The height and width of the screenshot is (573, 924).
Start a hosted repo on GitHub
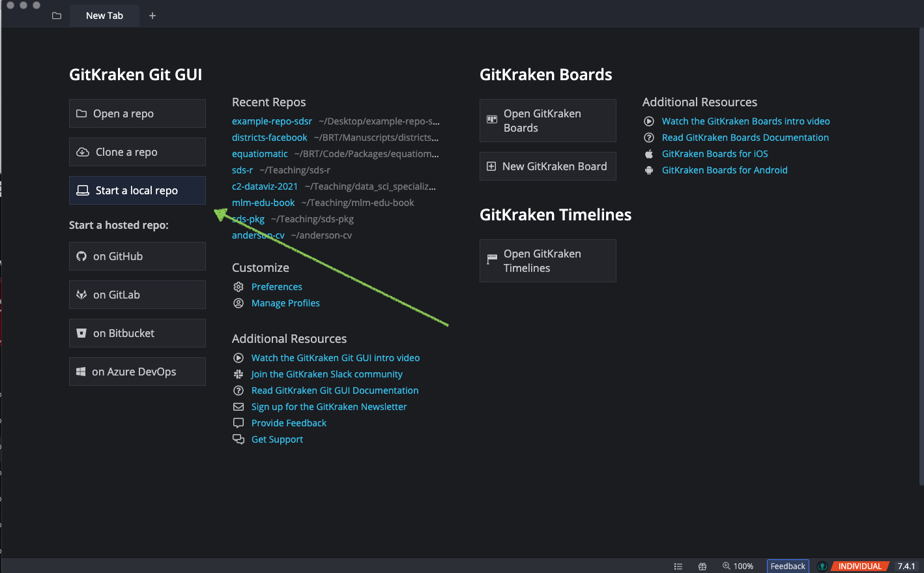point(137,256)
